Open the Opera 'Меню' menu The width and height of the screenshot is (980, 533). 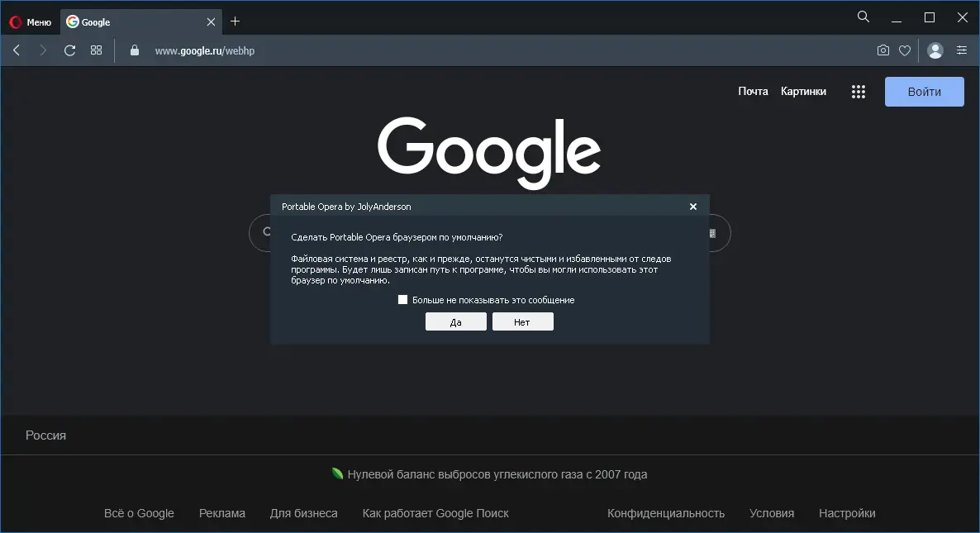coord(31,21)
